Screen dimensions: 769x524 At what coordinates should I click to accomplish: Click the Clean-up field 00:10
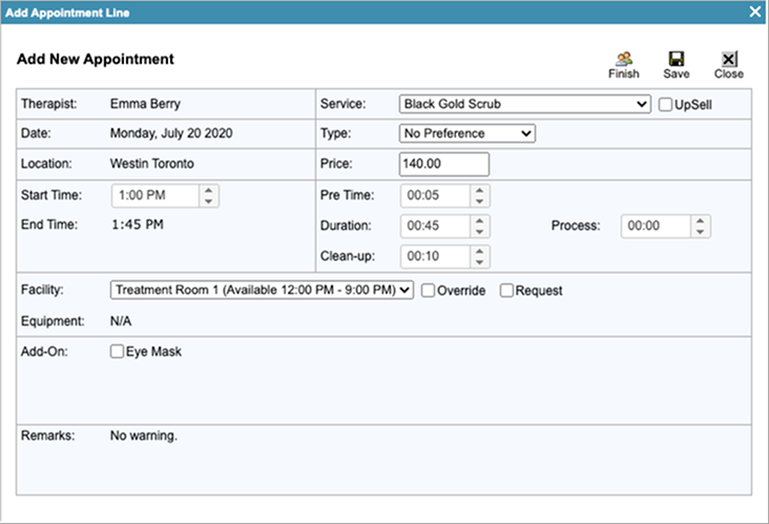pos(436,256)
